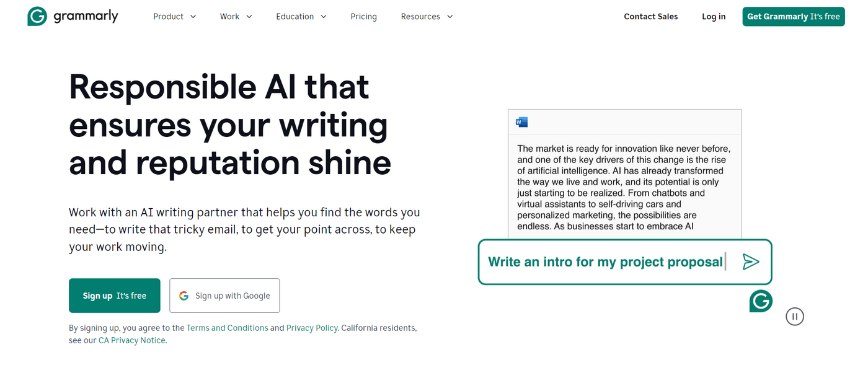The image size is (868, 391).
Task: Click the send arrow icon in prompt box
Action: click(751, 262)
